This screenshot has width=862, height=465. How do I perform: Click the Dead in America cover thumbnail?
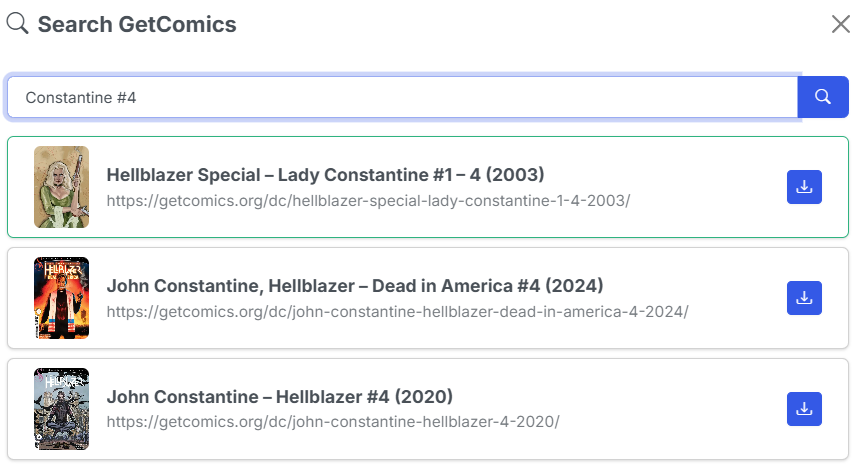click(x=61, y=298)
